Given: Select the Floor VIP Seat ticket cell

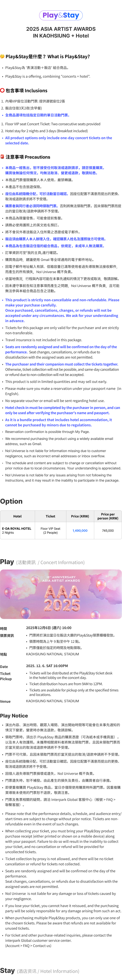Looking at the screenshot, I should click(50, 530).
